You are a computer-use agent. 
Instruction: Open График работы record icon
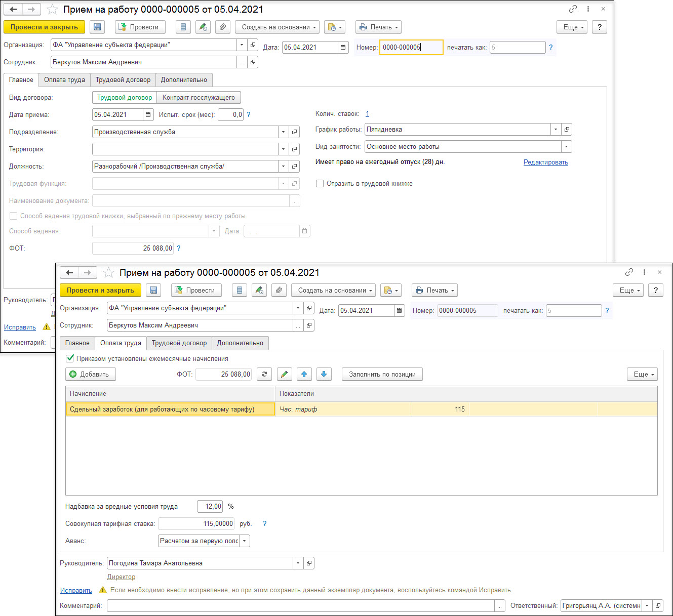[567, 129]
